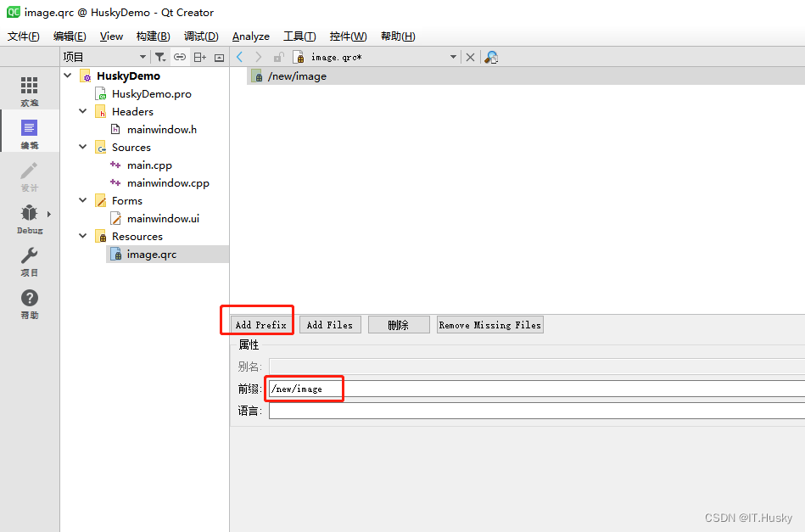
Task: Select the Sources folder label
Action: point(131,148)
